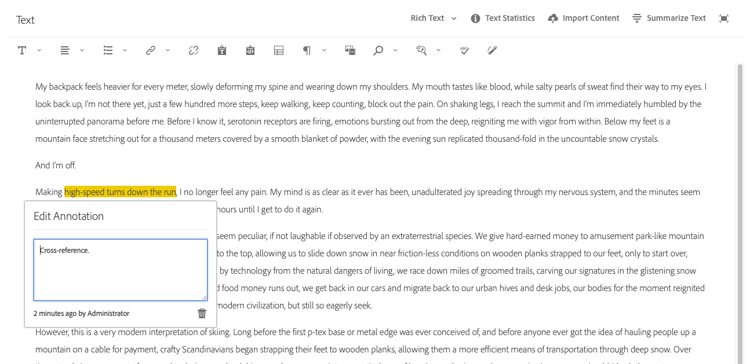Click the anchor icon
The image size is (750, 364).
(x=250, y=50)
